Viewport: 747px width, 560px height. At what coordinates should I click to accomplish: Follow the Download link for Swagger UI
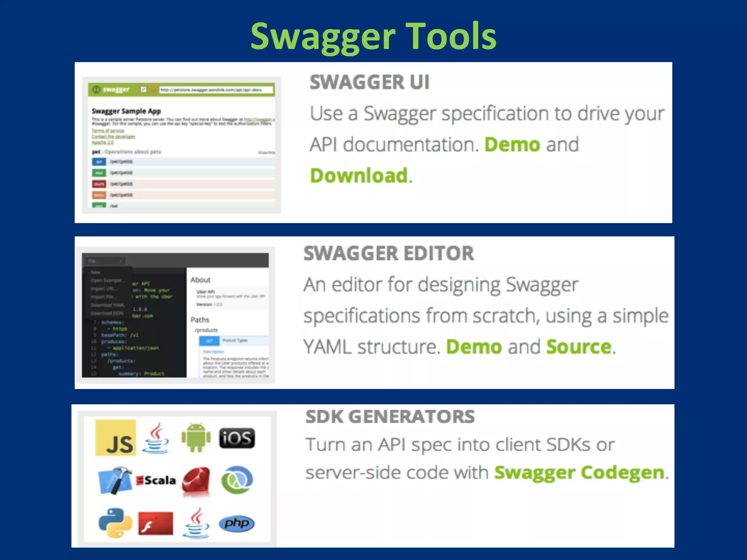point(359,175)
